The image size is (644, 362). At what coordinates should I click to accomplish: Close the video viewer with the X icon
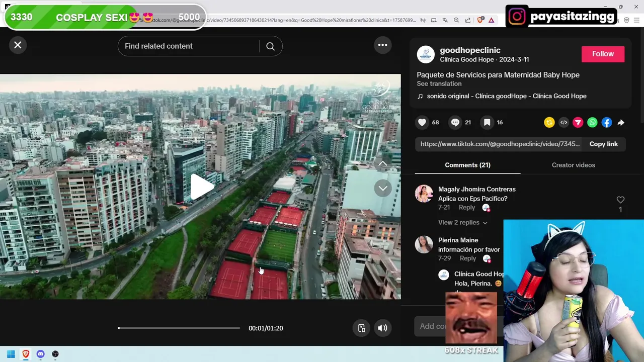point(18,45)
